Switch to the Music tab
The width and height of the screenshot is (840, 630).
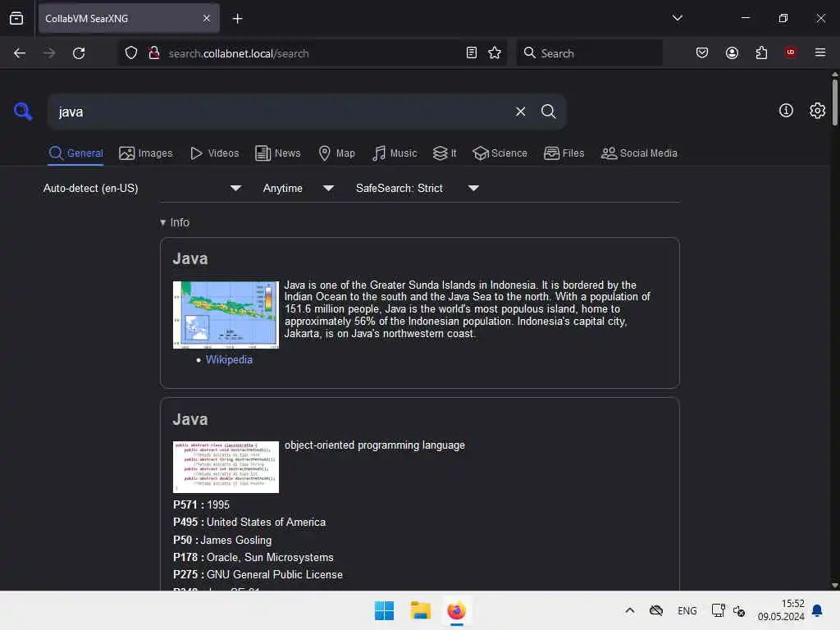click(x=395, y=153)
